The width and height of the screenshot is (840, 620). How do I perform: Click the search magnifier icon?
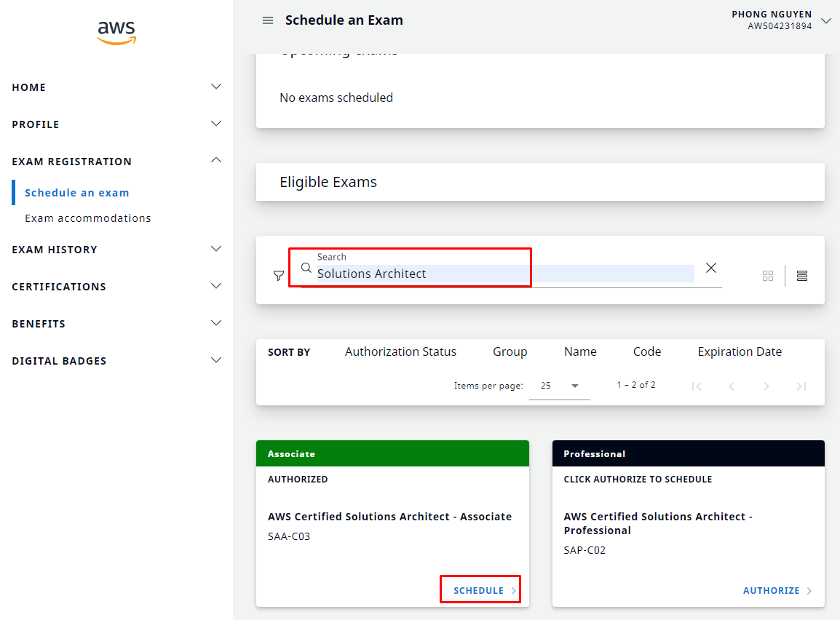[x=306, y=268]
